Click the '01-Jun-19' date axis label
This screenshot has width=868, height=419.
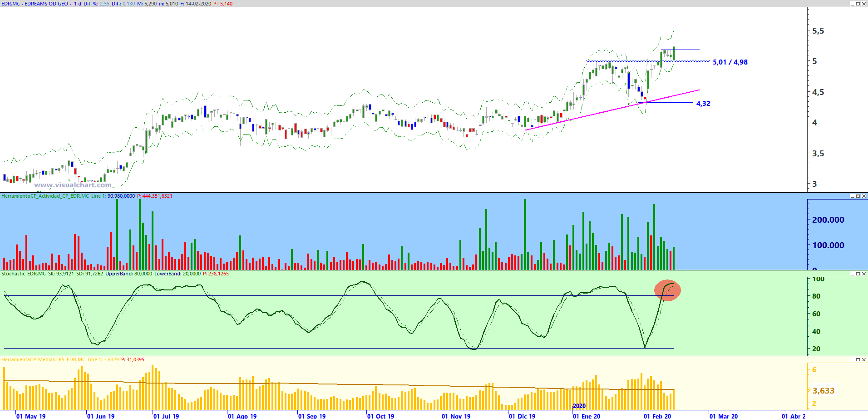(101, 416)
